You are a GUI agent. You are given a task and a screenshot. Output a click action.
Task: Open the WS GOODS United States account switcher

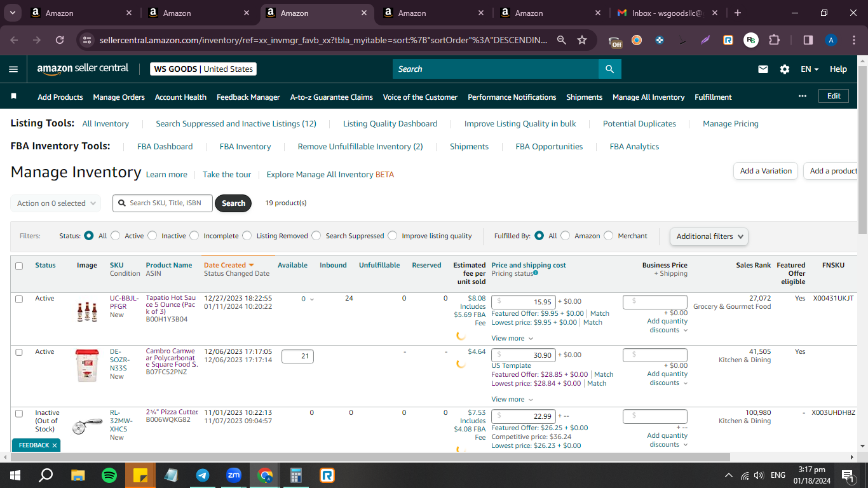[203, 69]
